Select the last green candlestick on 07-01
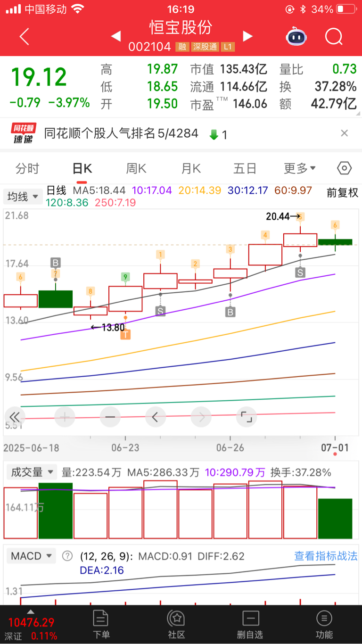362x644 pixels. [x=335, y=242]
